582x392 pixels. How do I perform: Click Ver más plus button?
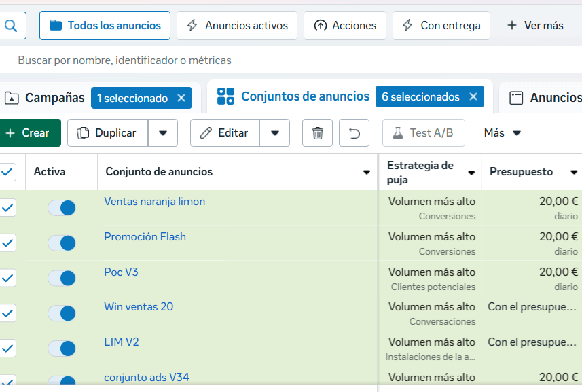coord(535,26)
